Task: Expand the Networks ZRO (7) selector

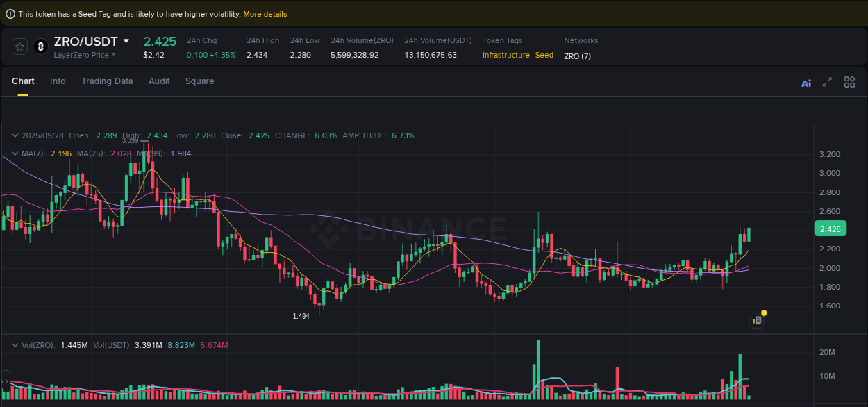Action: [578, 56]
